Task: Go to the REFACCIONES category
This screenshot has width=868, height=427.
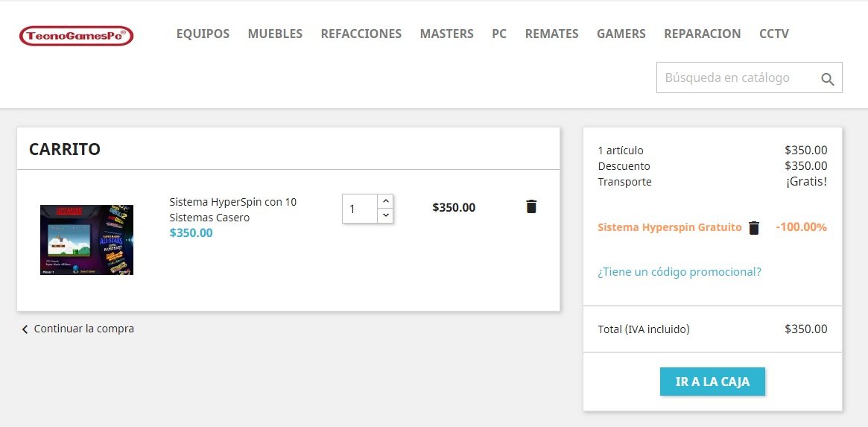Action: pyautogui.click(x=361, y=34)
